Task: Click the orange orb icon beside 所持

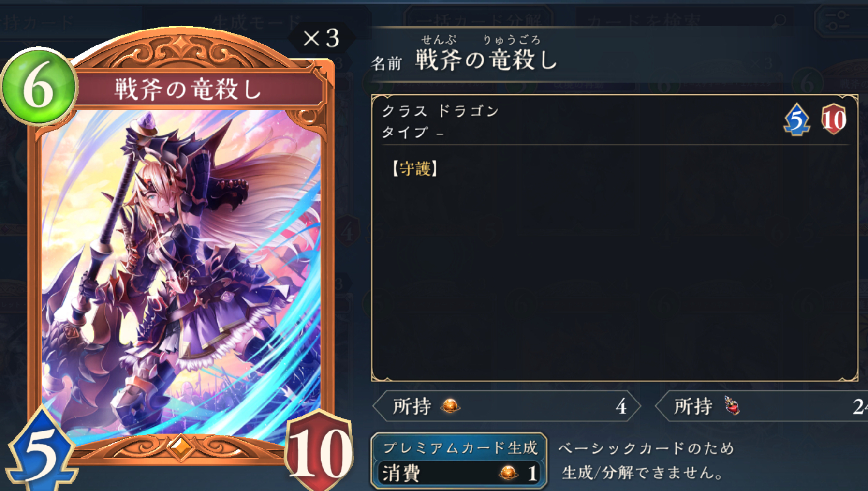Action: (x=450, y=405)
